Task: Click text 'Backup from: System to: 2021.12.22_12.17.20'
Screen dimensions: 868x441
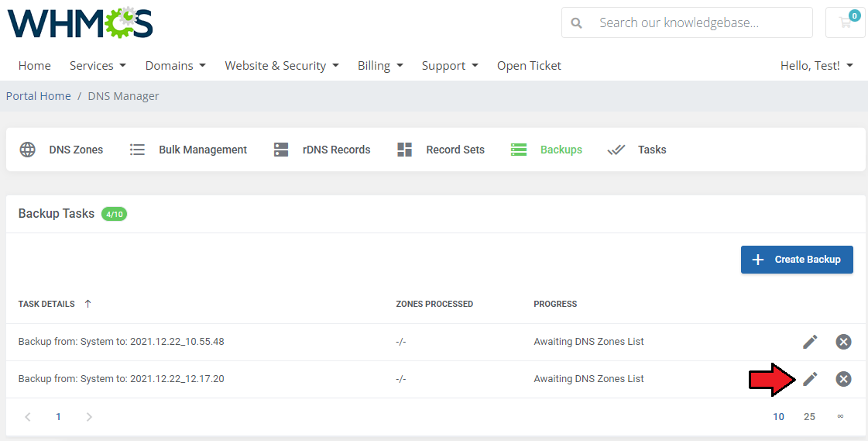Action: [122, 379]
